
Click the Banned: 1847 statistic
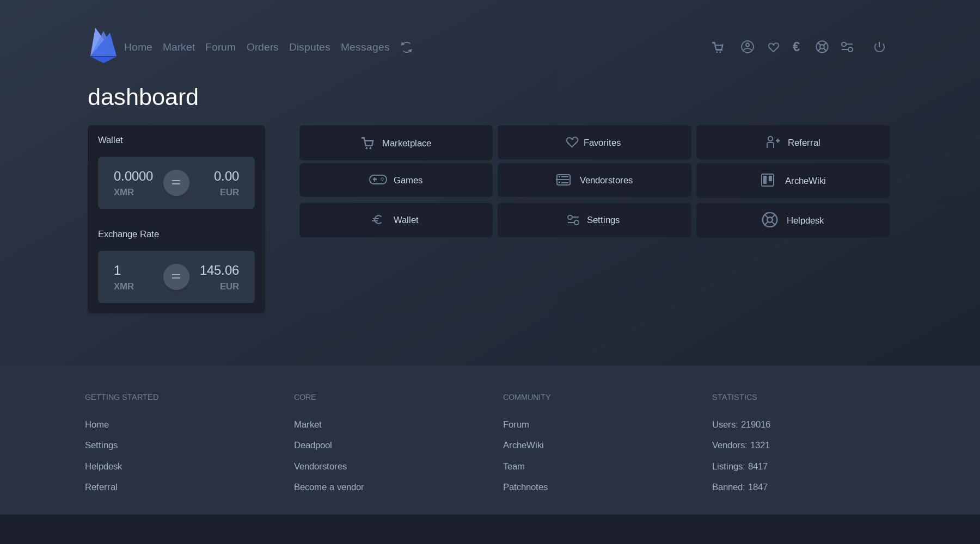pyautogui.click(x=740, y=487)
